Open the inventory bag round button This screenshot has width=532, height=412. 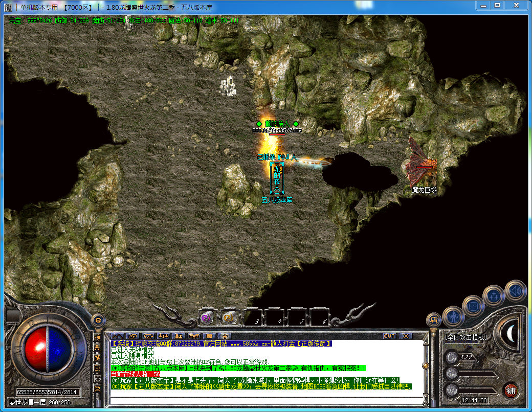click(473, 306)
